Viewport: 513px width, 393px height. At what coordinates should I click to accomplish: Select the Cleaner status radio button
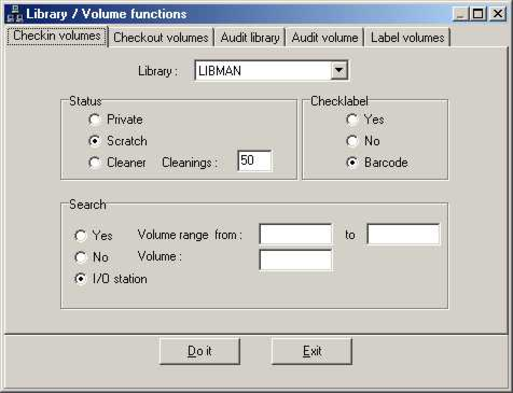tap(117, 163)
